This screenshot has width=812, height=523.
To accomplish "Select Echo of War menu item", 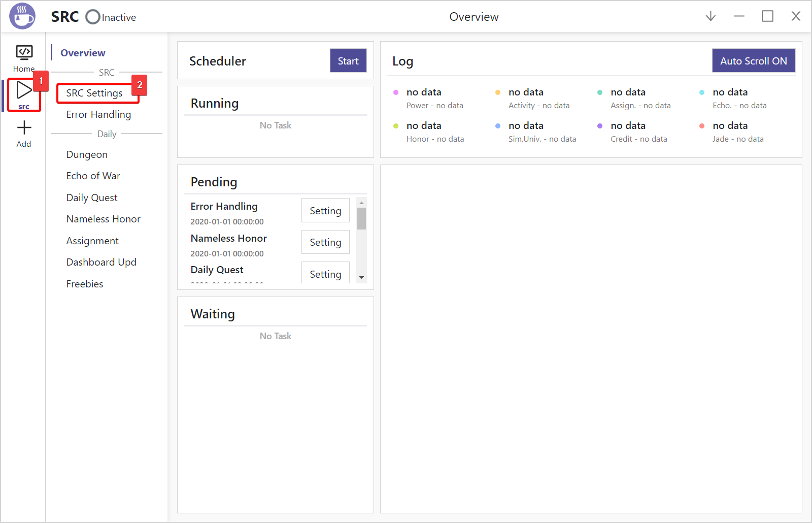I will point(93,176).
